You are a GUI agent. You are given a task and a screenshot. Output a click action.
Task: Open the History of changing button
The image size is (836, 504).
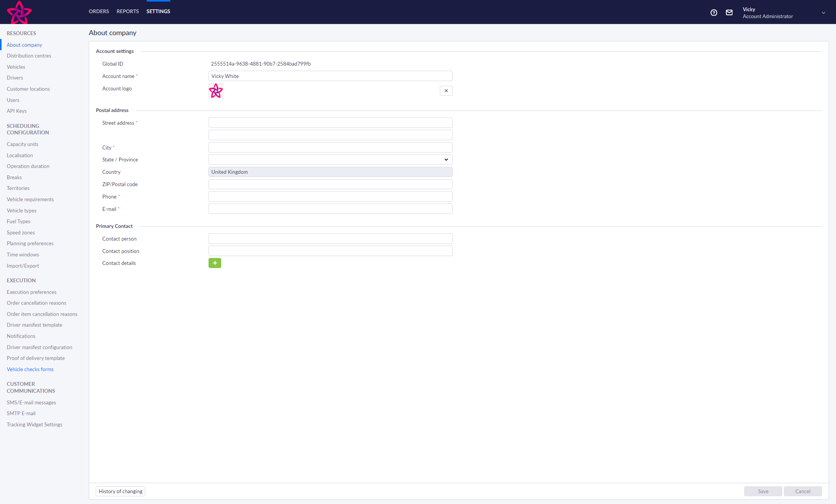pos(120,491)
